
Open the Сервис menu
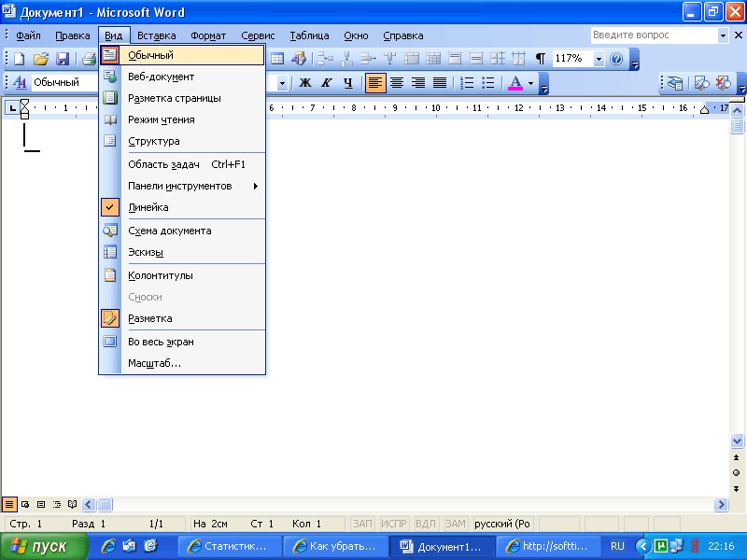(258, 35)
